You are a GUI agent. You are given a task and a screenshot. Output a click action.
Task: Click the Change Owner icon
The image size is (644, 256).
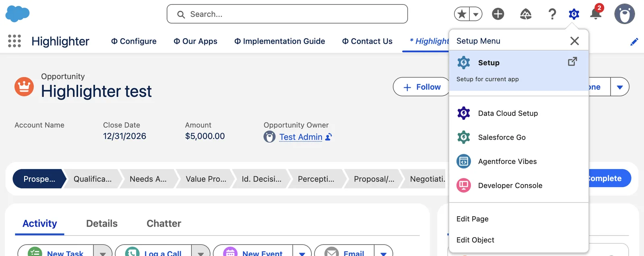[328, 137]
